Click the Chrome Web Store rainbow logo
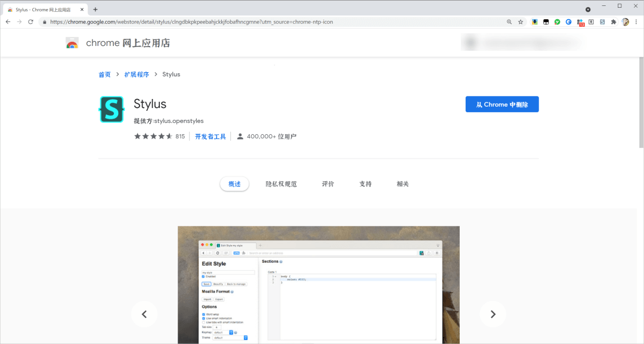Screen dimensions: 644x344 pos(72,43)
